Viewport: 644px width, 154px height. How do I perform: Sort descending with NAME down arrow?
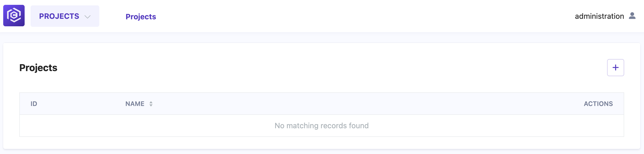coord(151,105)
